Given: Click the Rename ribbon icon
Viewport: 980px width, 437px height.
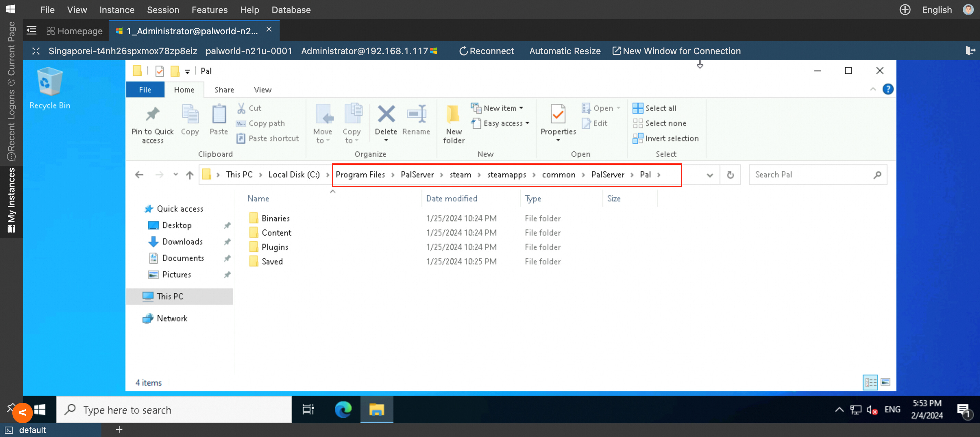Looking at the screenshot, I should coord(416,114).
